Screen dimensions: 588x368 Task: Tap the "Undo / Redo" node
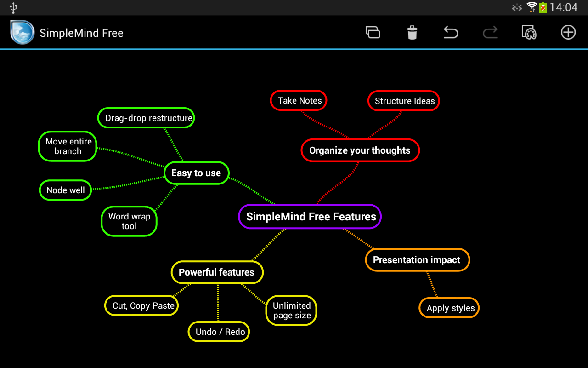pyautogui.click(x=219, y=331)
